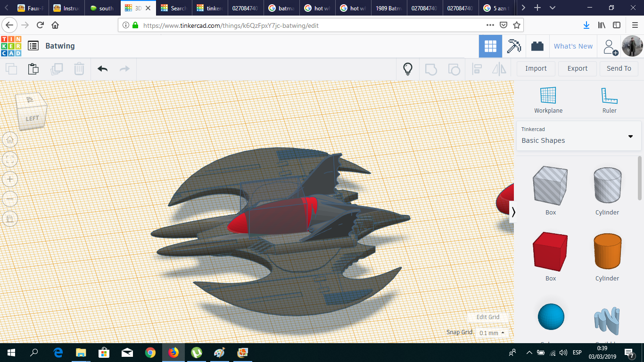Open a new browser tab
This screenshot has width=644, height=362.
(537, 8)
